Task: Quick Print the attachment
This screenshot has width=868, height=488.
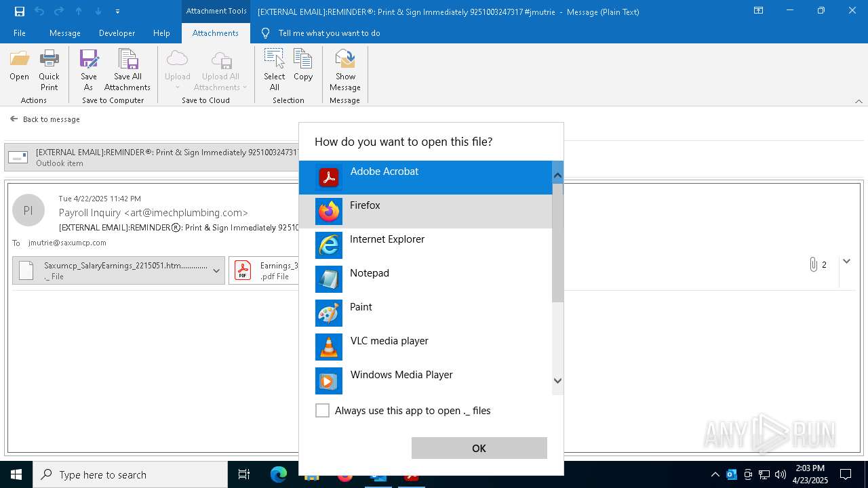Action: 49,70
